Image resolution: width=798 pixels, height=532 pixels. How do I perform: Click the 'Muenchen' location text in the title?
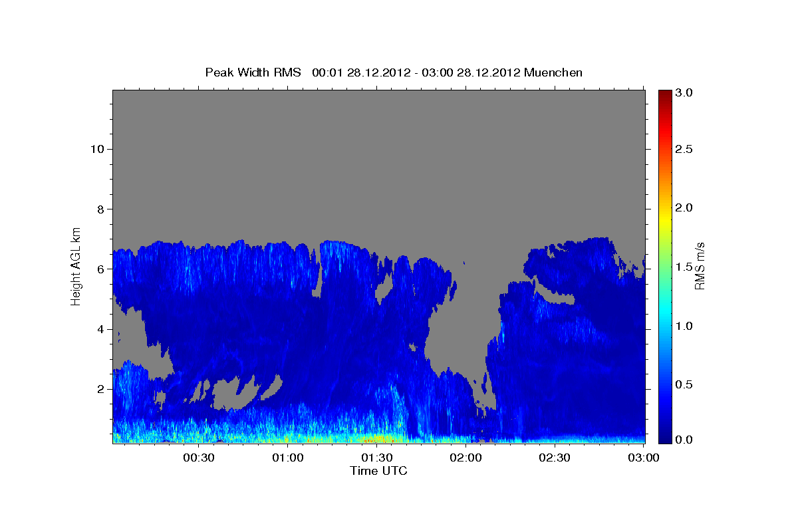tap(553, 72)
